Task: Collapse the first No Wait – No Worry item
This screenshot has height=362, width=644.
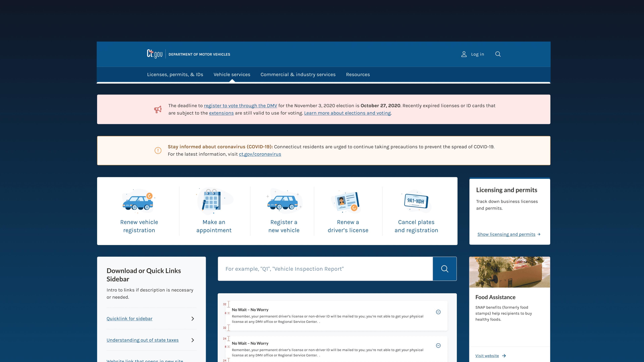Action: pos(438,312)
